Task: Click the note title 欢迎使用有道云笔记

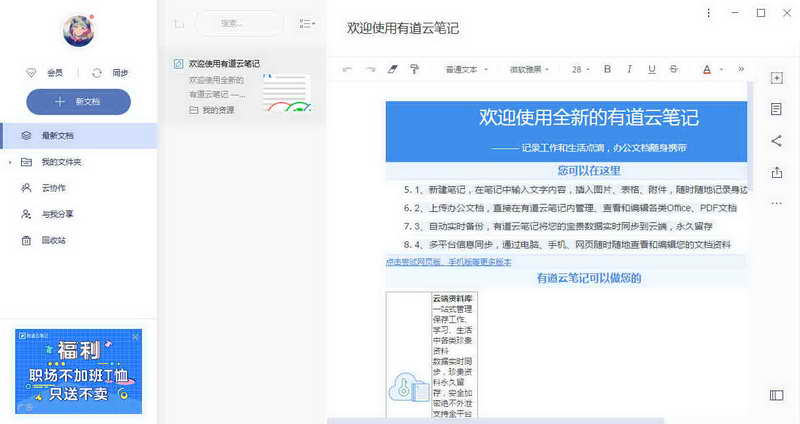Action: tap(403, 28)
